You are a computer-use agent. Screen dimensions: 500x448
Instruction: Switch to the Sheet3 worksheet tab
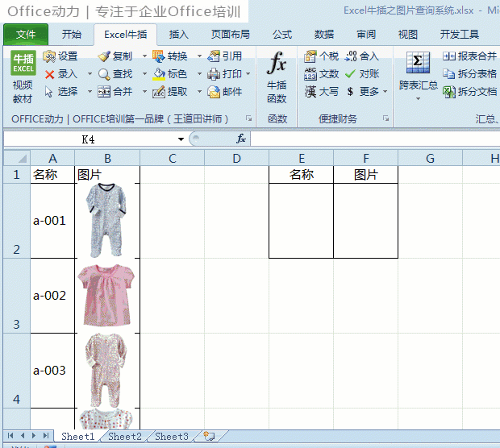point(172,436)
